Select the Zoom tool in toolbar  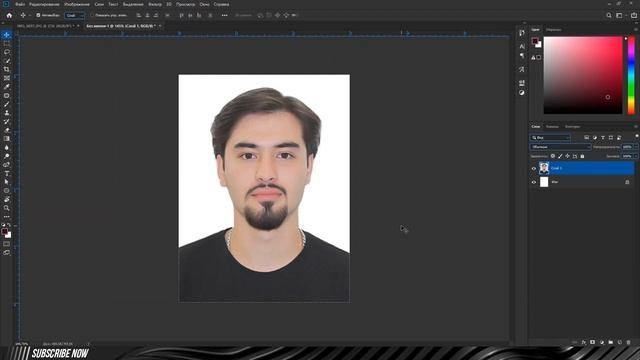7,208
